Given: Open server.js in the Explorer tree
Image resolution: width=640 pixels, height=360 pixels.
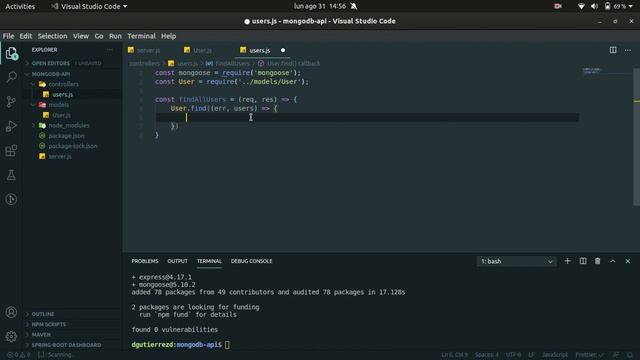Looking at the screenshot, I should [60, 156].
